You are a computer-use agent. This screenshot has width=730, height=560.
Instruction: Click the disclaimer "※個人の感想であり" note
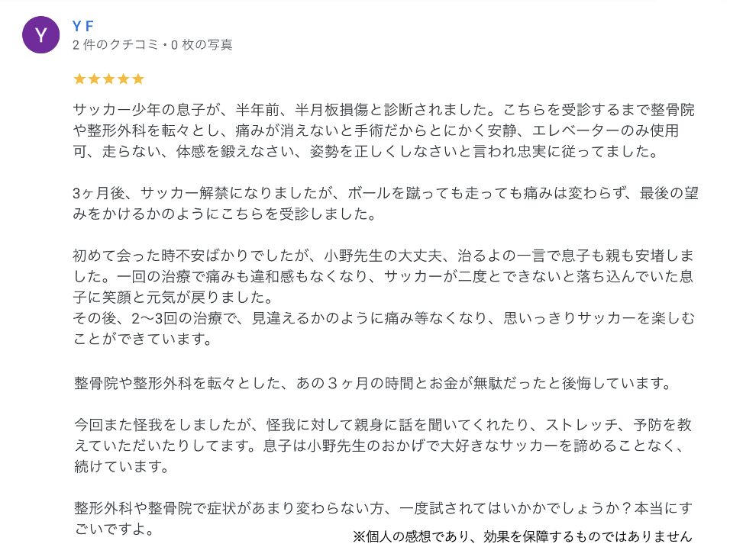522,536
